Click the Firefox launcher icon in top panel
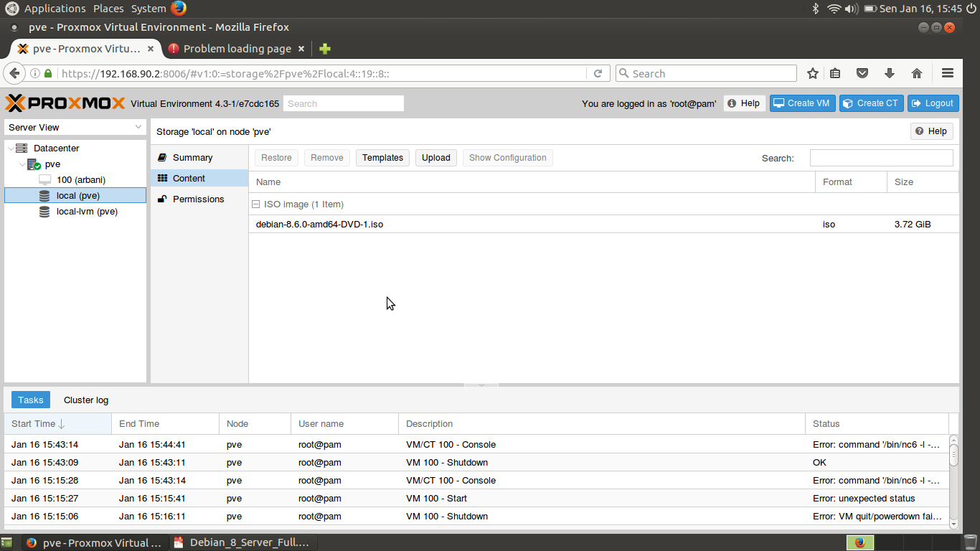Screen dimensions: 980x551 [179, 9]
